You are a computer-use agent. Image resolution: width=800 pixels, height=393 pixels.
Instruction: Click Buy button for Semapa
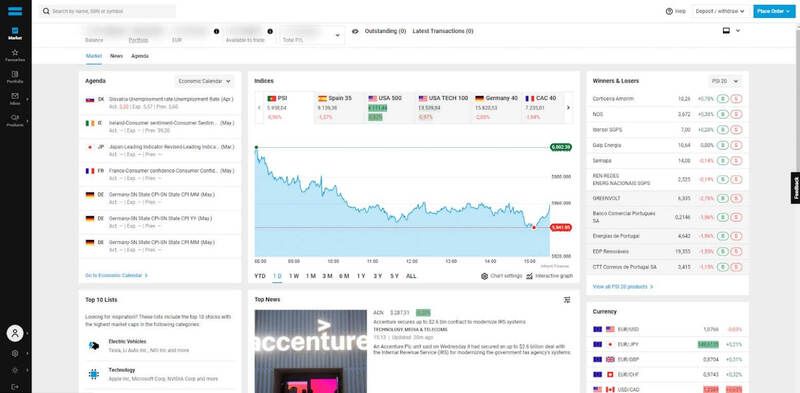pyautogui.click(x=722, y=161)
